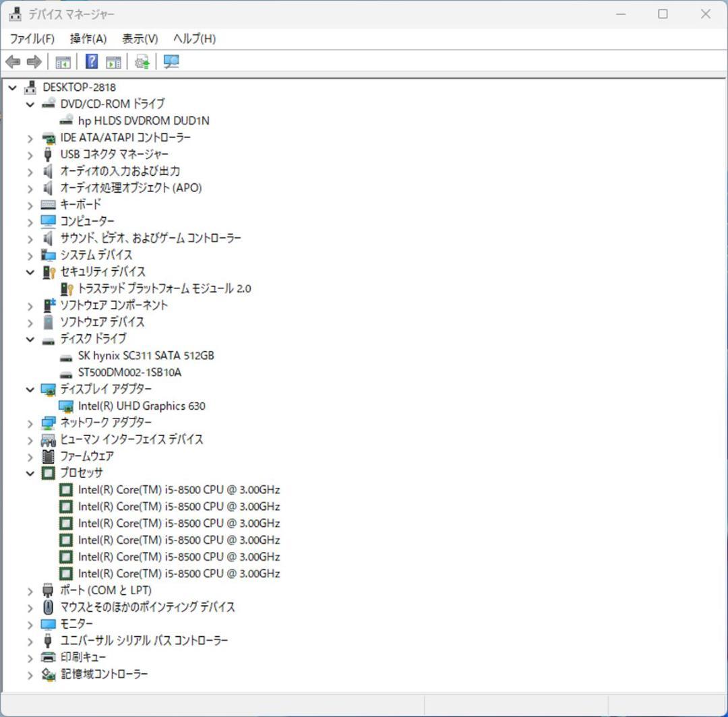
Task: Select サウンド、ビデオ、およびゲーム コントローラー label
Action: click(x=151, y=238)
